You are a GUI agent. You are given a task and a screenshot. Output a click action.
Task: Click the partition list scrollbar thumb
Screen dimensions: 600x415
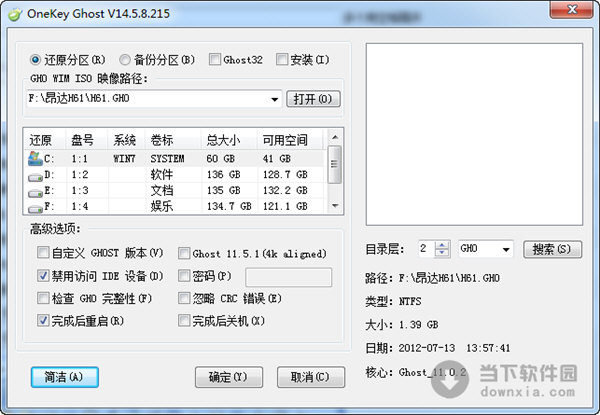click(335, 164)
